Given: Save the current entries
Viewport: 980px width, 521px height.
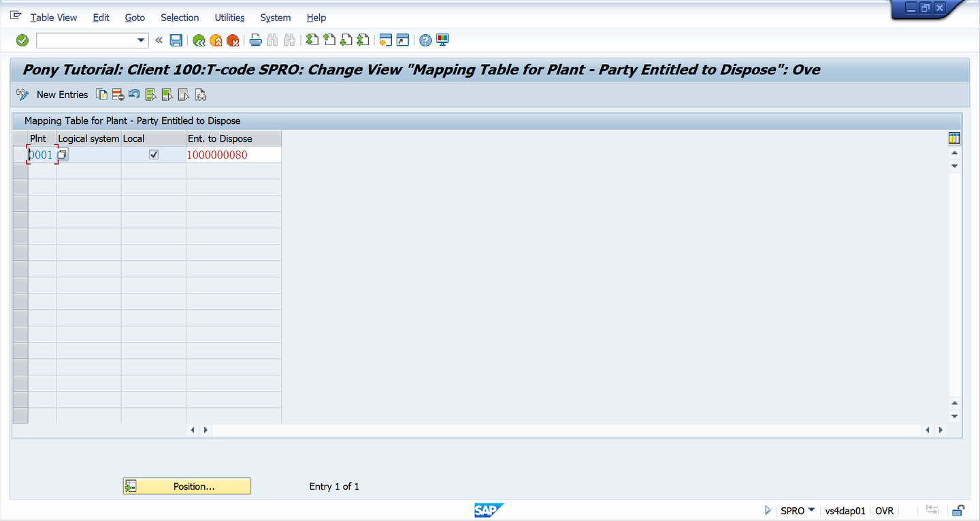Looking at the screenshot, I should point(176,40).
